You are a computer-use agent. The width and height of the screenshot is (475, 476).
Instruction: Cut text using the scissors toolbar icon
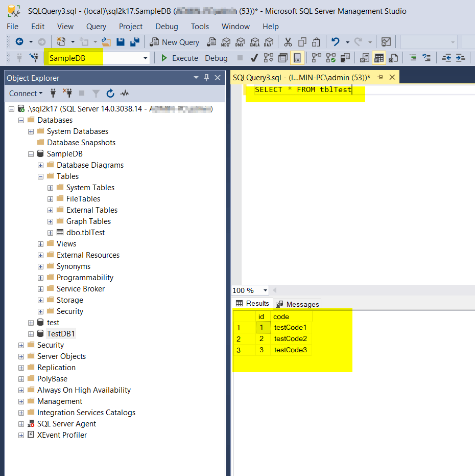pos(288,41)
